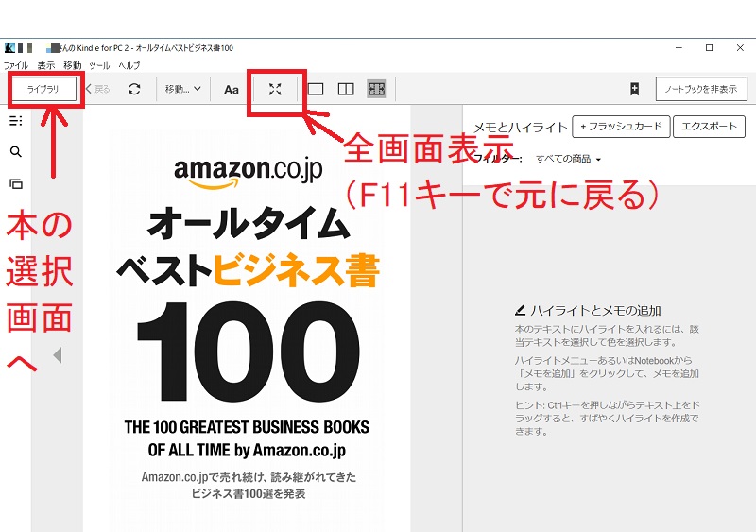The height and width of the screenshot is (532, 756).
Task: Select two-column page layout icon
Action: [346, 89]
